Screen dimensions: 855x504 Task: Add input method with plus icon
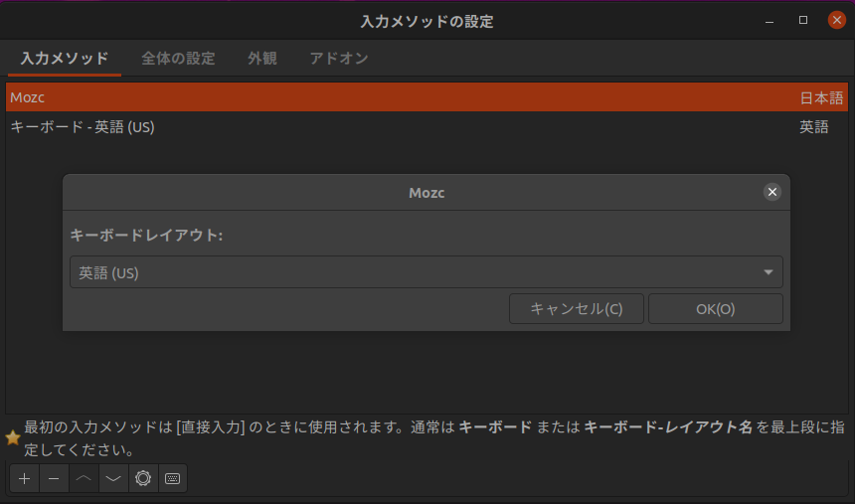coord(25,478)
